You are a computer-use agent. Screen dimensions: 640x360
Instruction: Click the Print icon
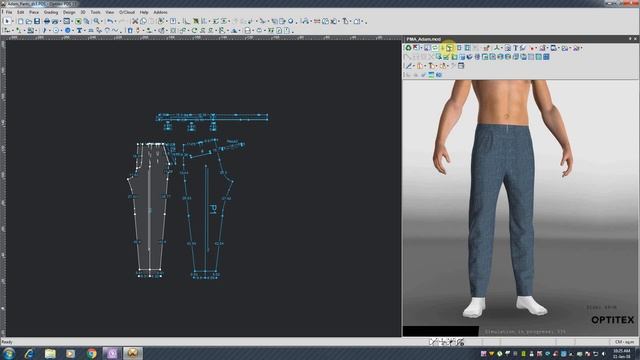point(47,21)
